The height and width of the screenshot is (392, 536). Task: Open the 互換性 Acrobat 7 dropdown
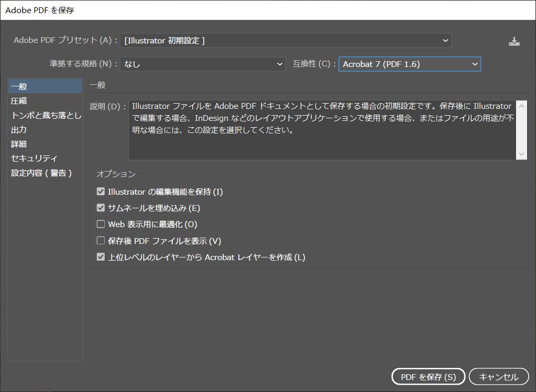410,64
